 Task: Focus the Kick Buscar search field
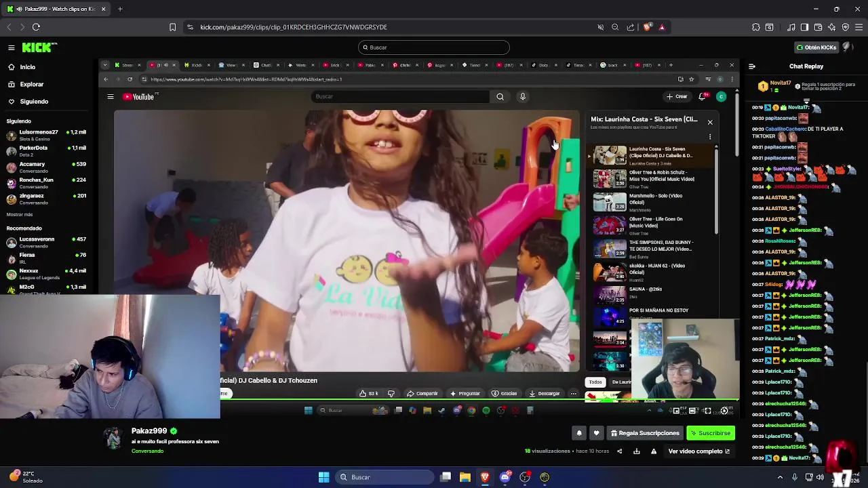(434, 47)
